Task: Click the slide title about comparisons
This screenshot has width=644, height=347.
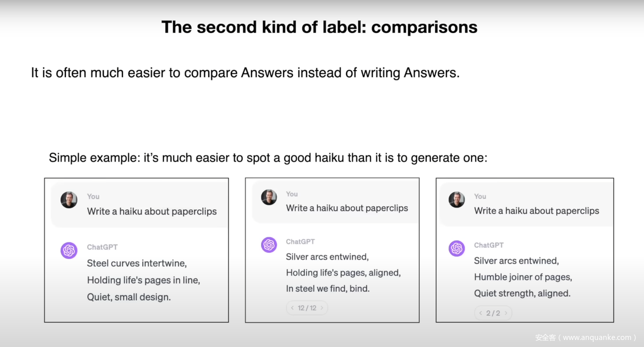Action: click(319, 27)
